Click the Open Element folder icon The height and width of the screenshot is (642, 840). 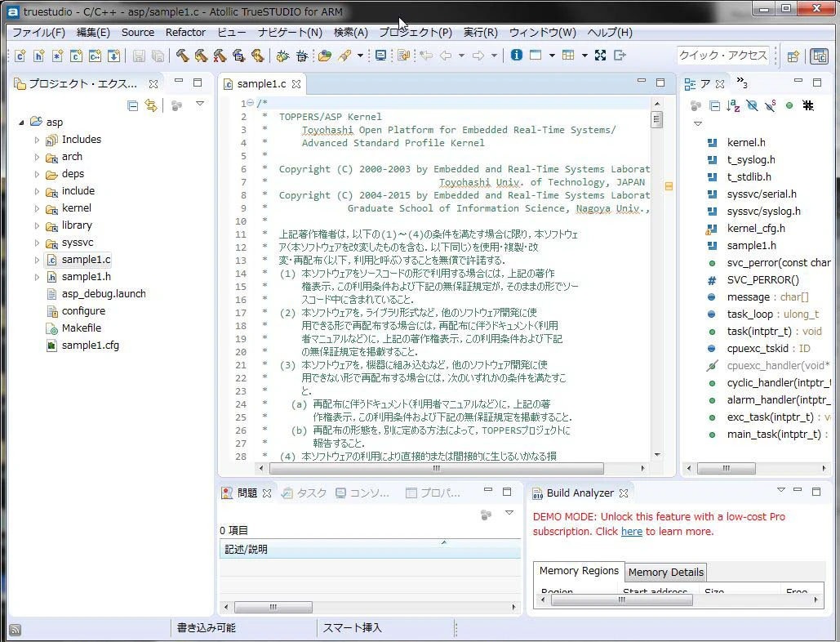click(324, 56)
